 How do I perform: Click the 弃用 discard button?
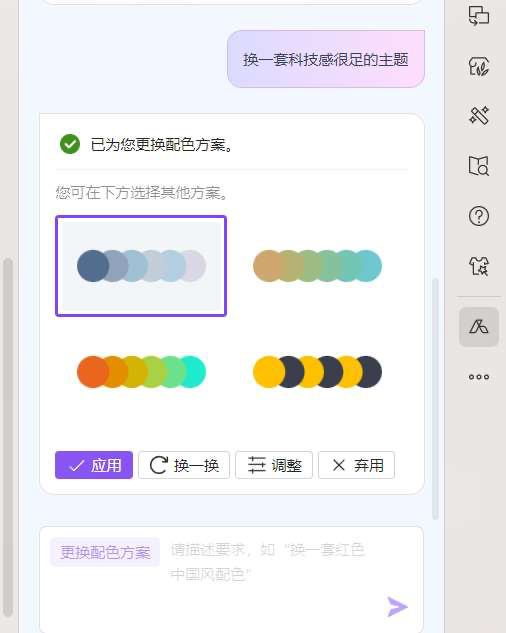(356, 465)
